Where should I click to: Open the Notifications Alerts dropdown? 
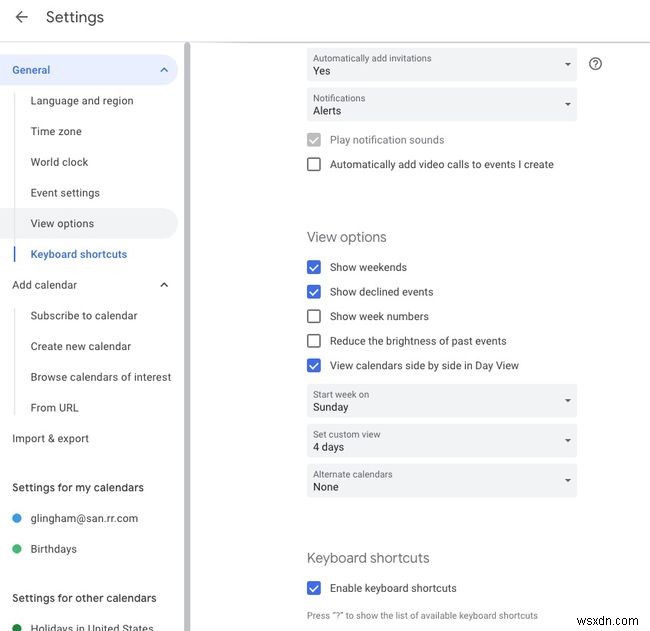(x=441, y=104)
